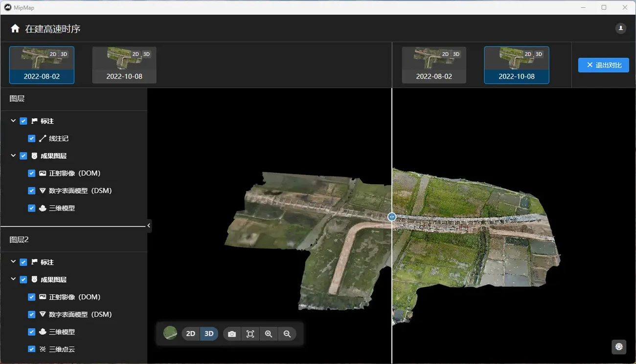Viewport: 636px width, 364px height.
Task: Collapse the left layers side panel
Action: pyautogui.click(x=149, y=225)
